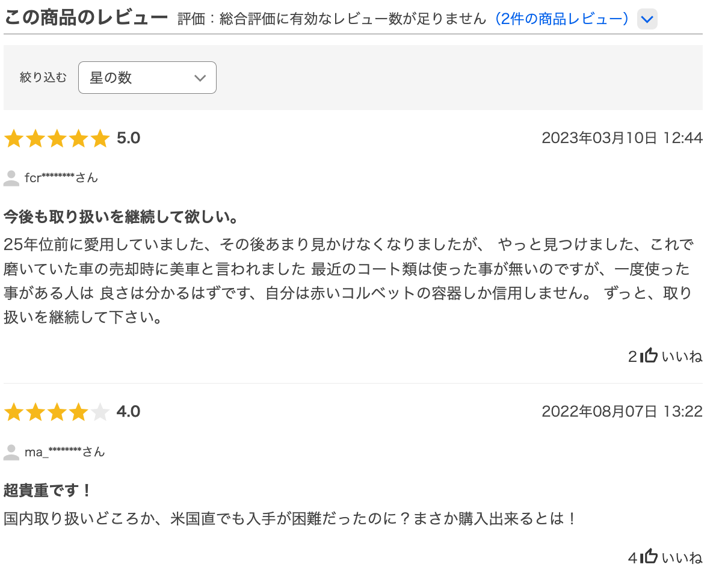
Task: Click the ma_********さん user avatar icon
Action: [x=11, y=451]
